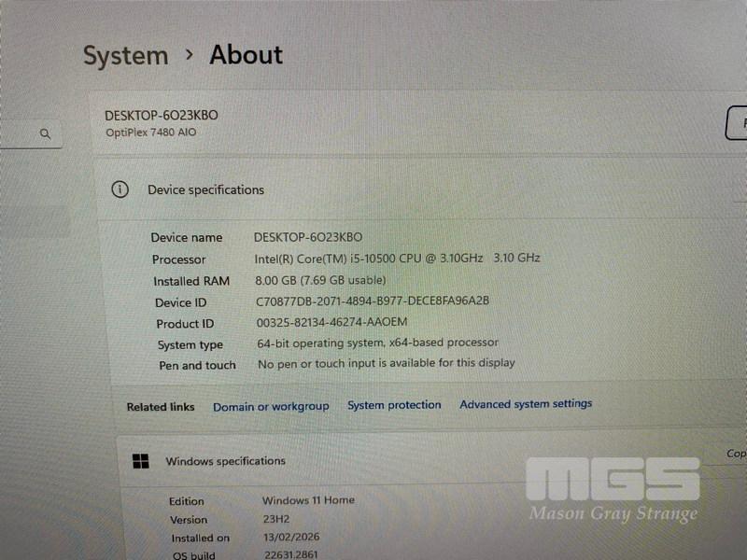747x560 pixels.
Task: Click the OptiPlex 7480 AIO model label
Action: [150, 133]
